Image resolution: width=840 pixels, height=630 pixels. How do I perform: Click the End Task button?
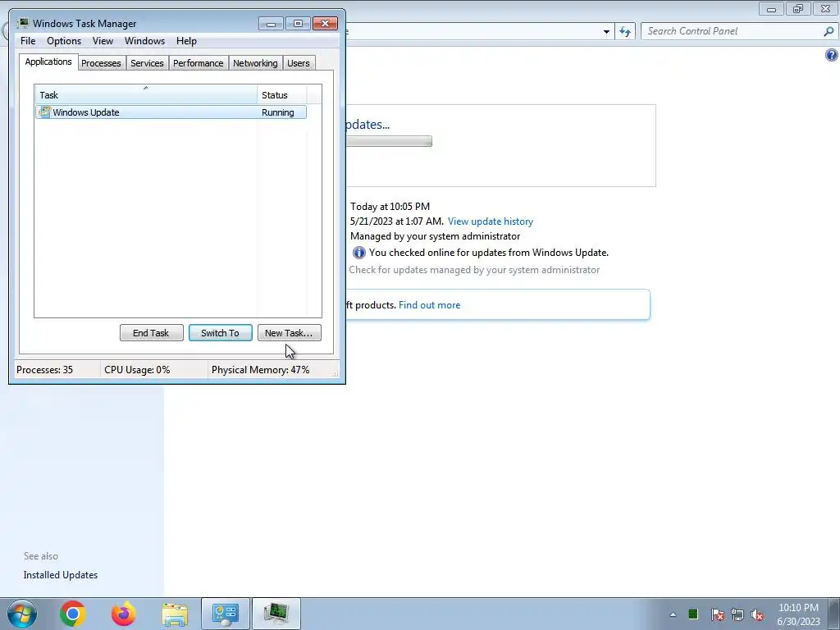point(152,333)
